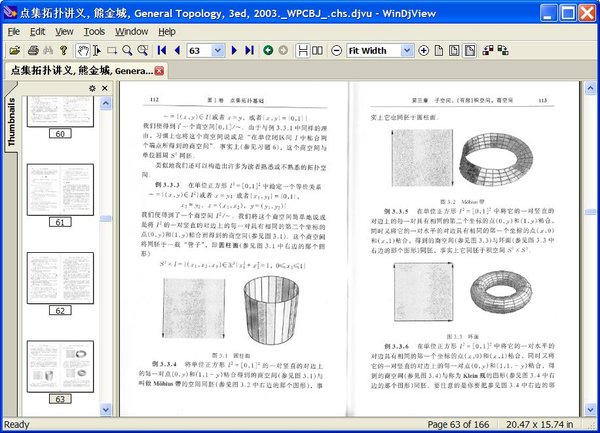
Task: Go to the first page
Action: click(x=162, y=50)
